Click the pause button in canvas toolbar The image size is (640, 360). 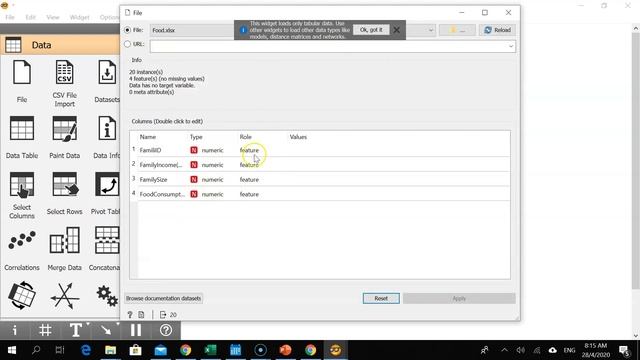(136, 330)
